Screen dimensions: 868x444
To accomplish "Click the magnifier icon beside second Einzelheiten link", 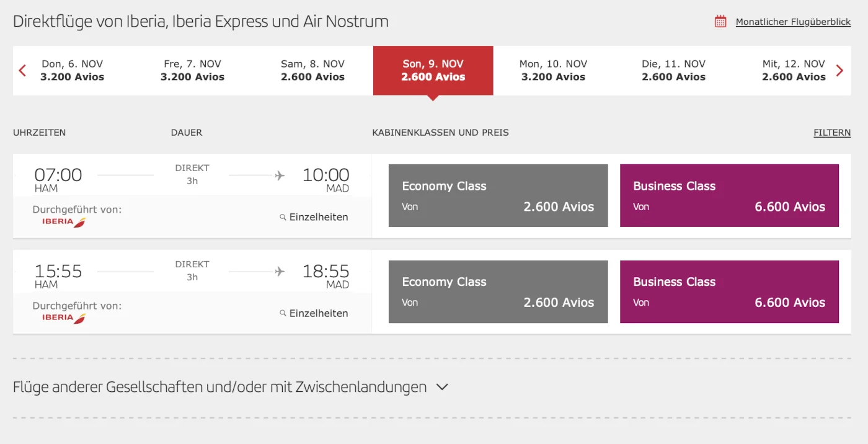I will click(x=283, y=313).
